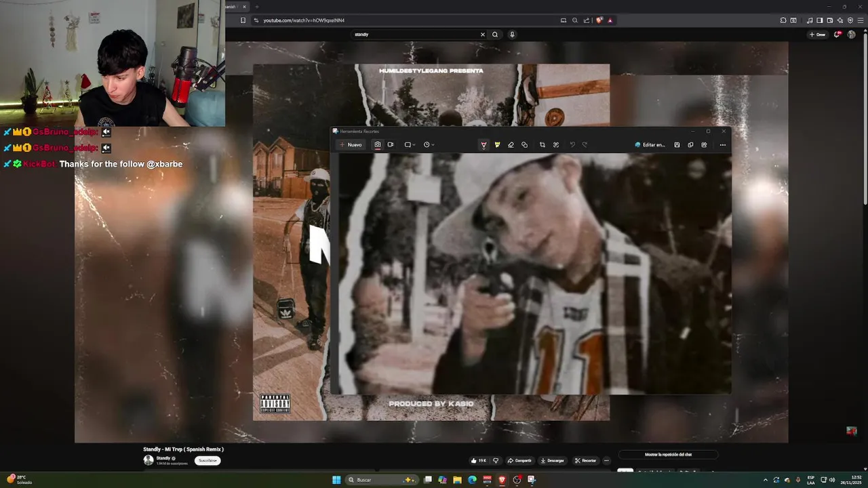Click the dislike thumbs-down button
Screen dimensions: 868x488
pyautogui.click(x=496, y=460)
